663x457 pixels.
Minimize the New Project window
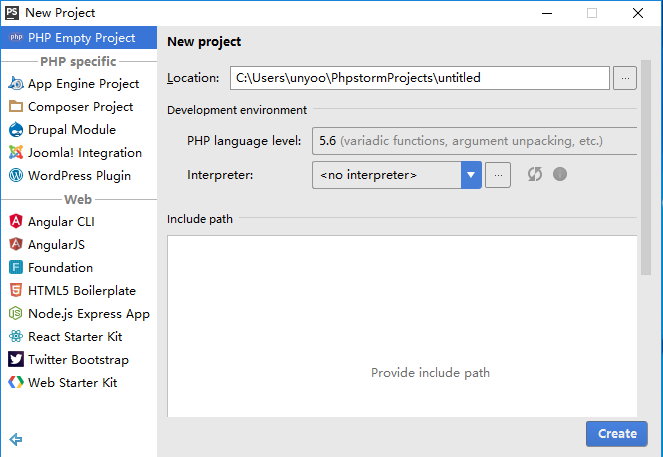(x=547, y=13)
